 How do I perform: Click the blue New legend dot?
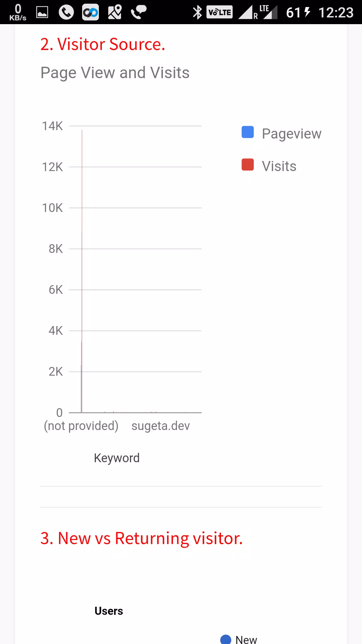[226, 639]
